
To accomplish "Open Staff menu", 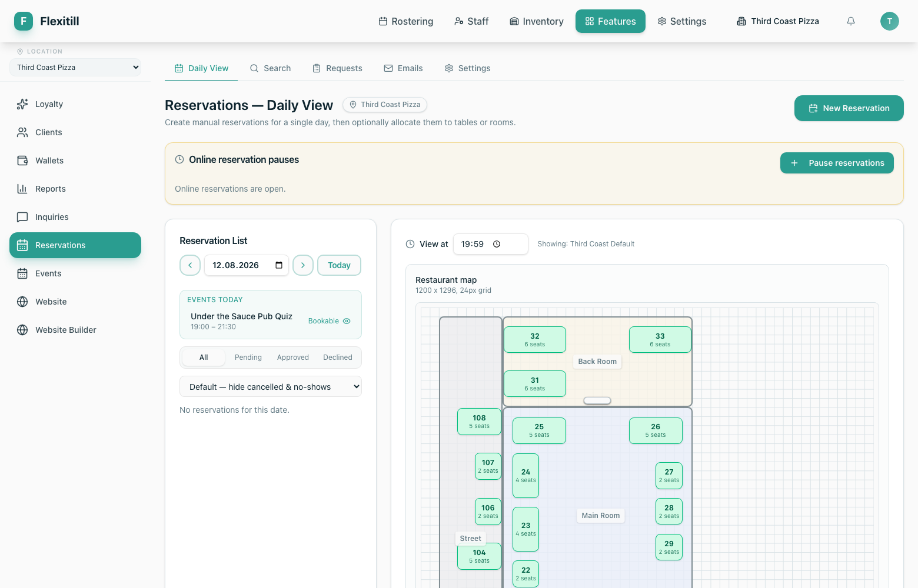I will [x=471, y=21].
